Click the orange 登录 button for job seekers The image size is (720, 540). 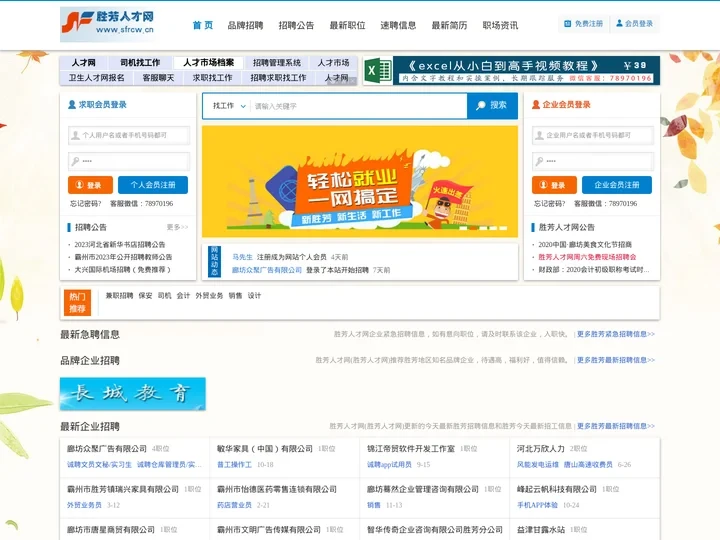point(90,185)
